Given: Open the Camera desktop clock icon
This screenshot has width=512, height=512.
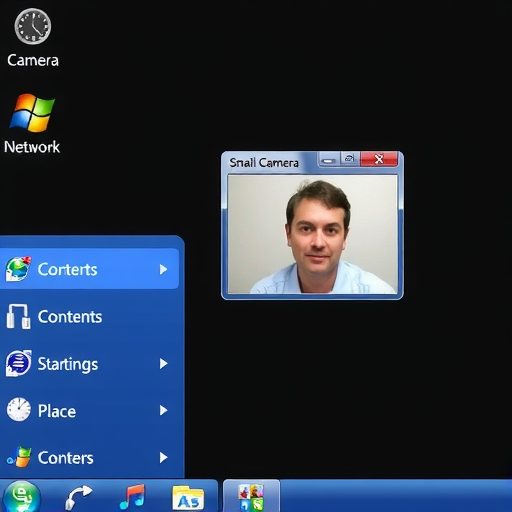Looking at the screenshot, I should click(33, 26).
